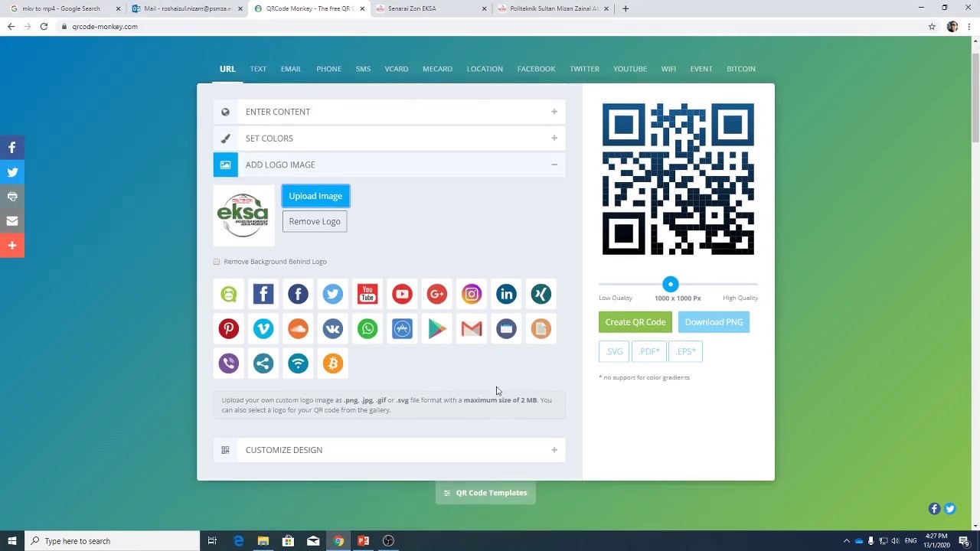Download QR as .EPS
980x551 pixels.
pyautogui.click(x=685, y=351)
